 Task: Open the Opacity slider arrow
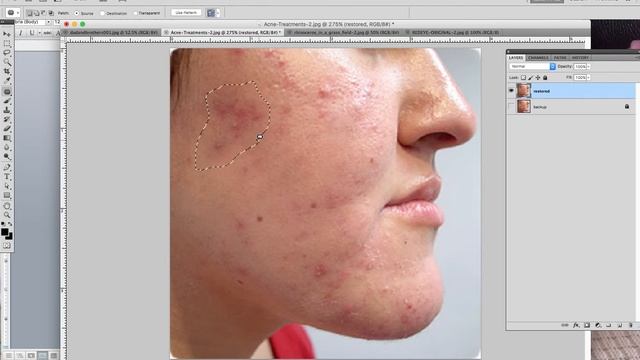589,67
